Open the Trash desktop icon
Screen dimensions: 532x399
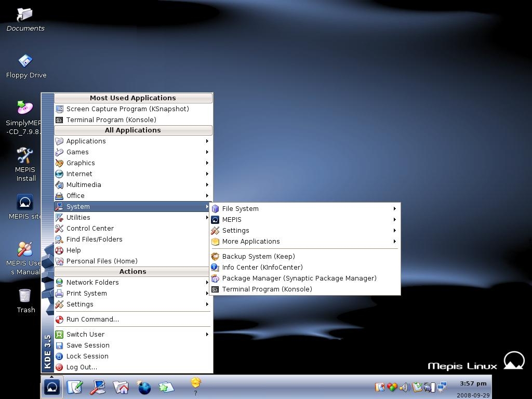[25, 301]
